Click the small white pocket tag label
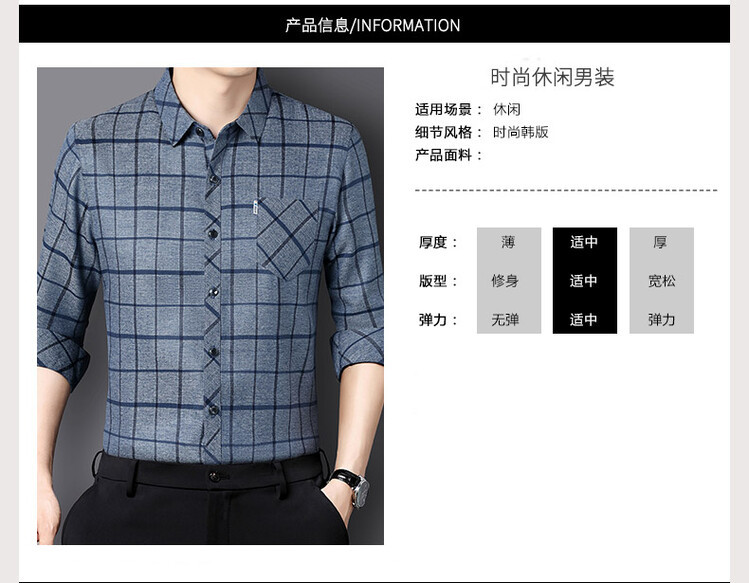The width and height of the screenshot is (749, 583). point(256,206)
